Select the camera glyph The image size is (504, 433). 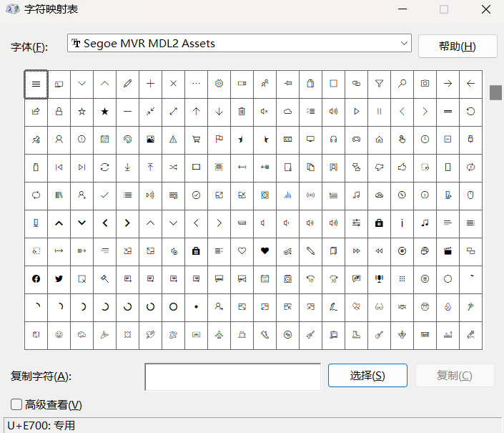click(x=425, y=84)
